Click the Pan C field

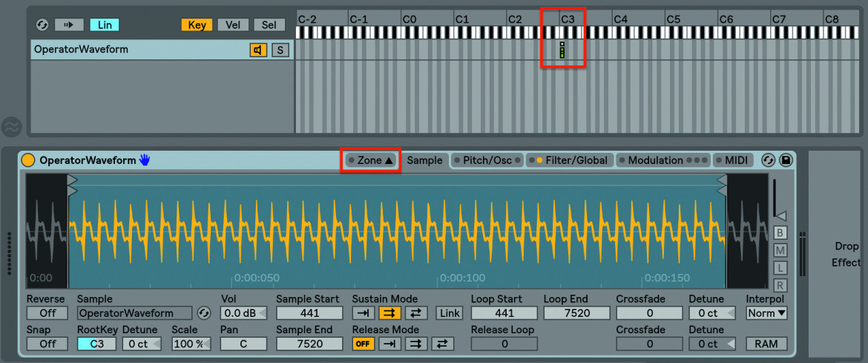(243, 344)
